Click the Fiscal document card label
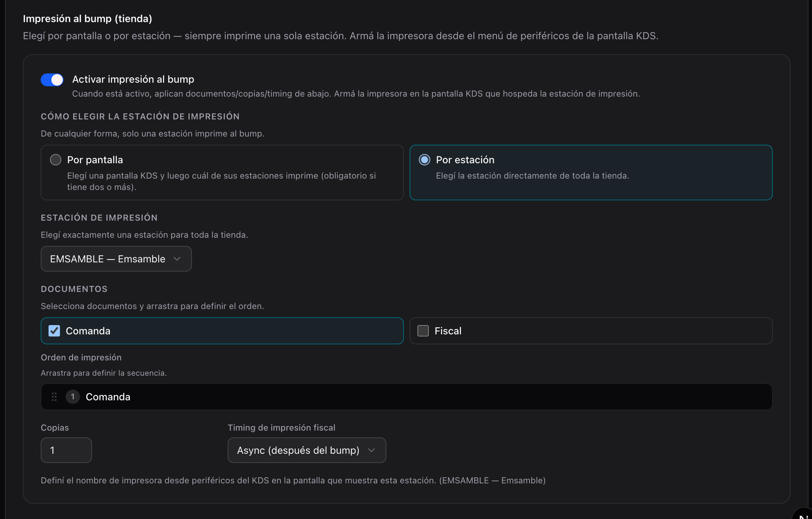This screenshot has height=519, width=812. click(x=448, y=331)
